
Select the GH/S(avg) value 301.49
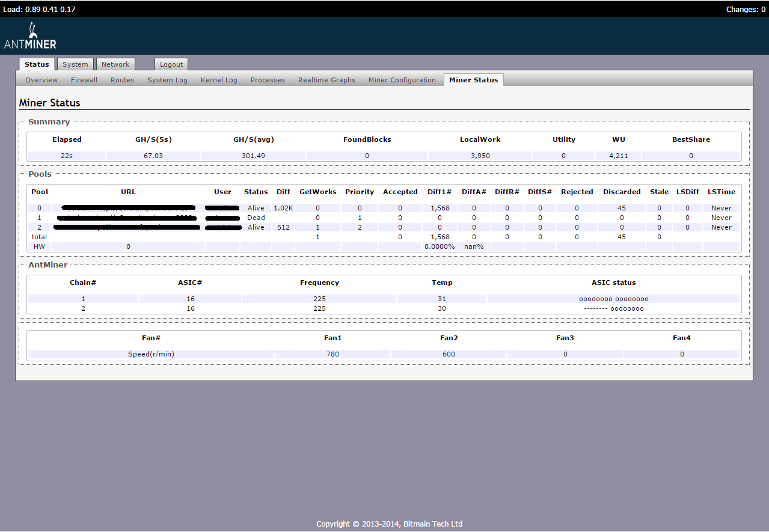[x=254, y=156]
